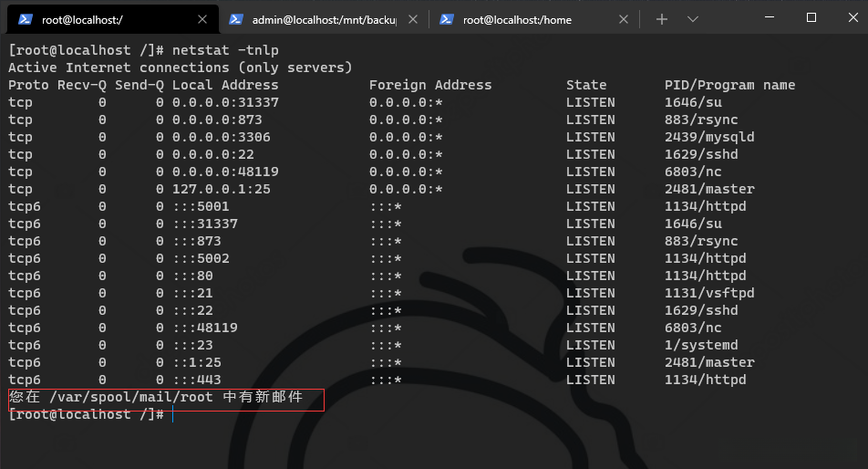Click local address :::443
The height and width of the screenshot is (469, 868).
tap(197, 380)
